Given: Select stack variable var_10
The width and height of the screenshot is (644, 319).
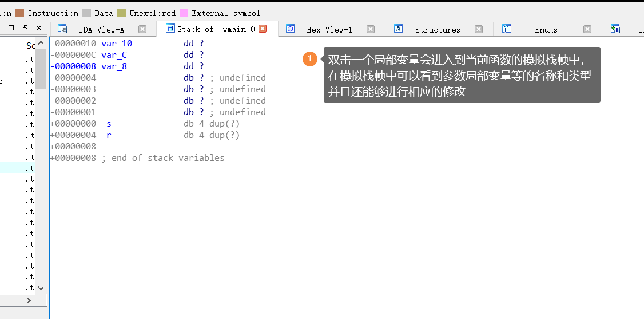Looking at the screenshot, I should pyautogui.click(x=117, y=43).
